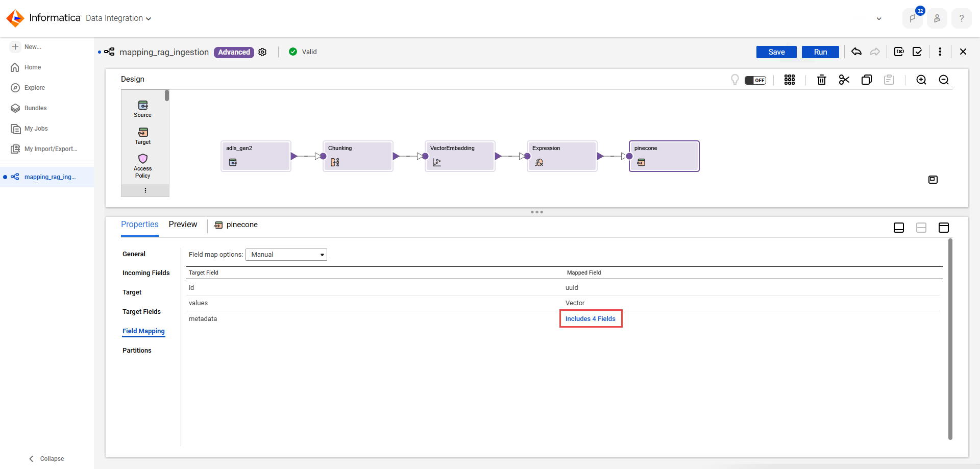Screen dimensions: 980x469
Task: Open the Field Mapping section
Action: point(143,331)
